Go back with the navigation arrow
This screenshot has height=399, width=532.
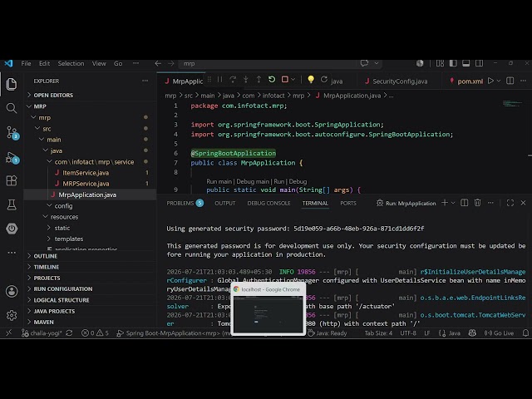pos(158,63)
